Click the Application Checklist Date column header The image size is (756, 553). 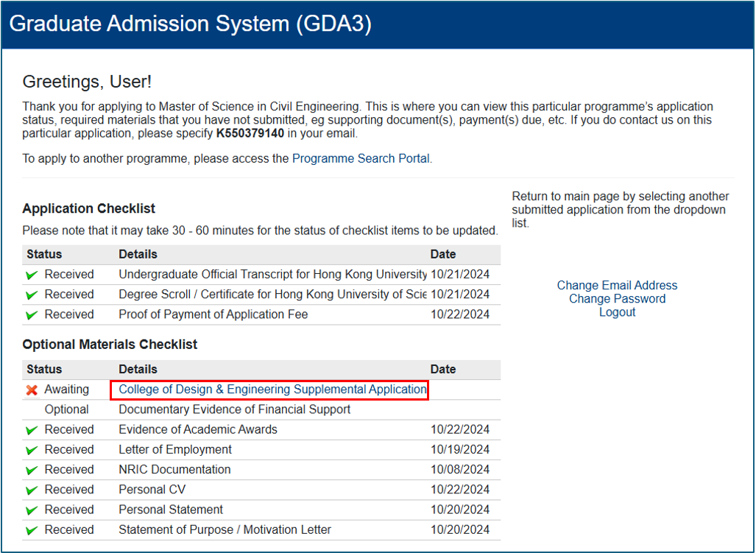pyautogui.click(x=443, y=254)
